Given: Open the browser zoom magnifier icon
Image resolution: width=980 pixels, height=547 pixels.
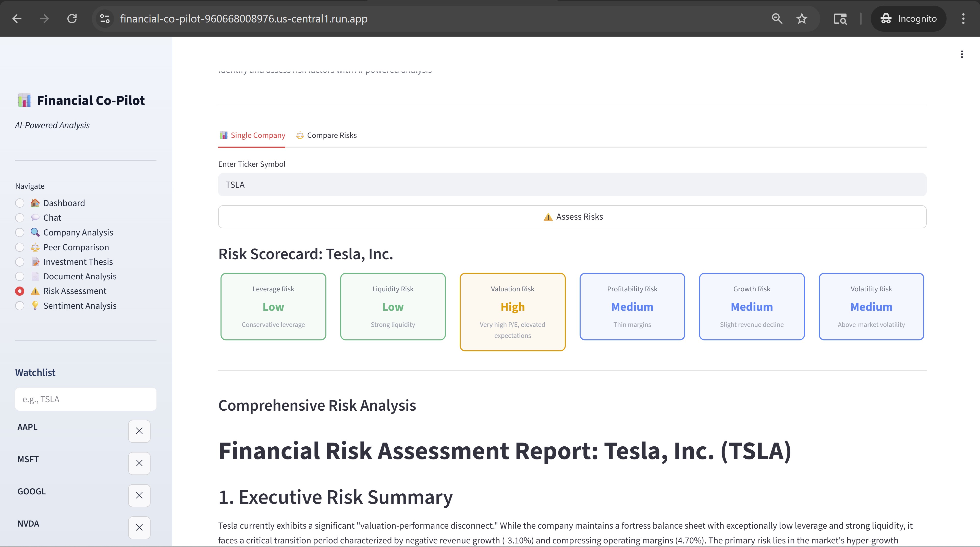Looking at the screenshot, I should [777, 19].
